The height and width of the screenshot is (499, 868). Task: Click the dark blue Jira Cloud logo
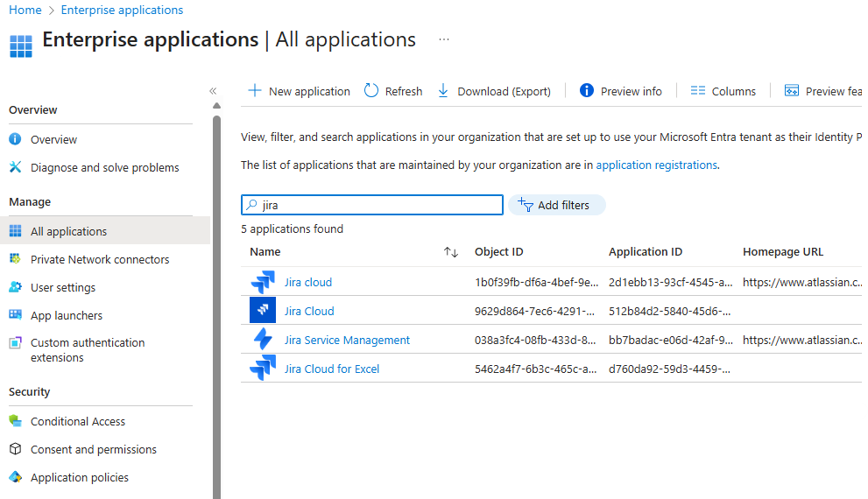coord(263,310)
